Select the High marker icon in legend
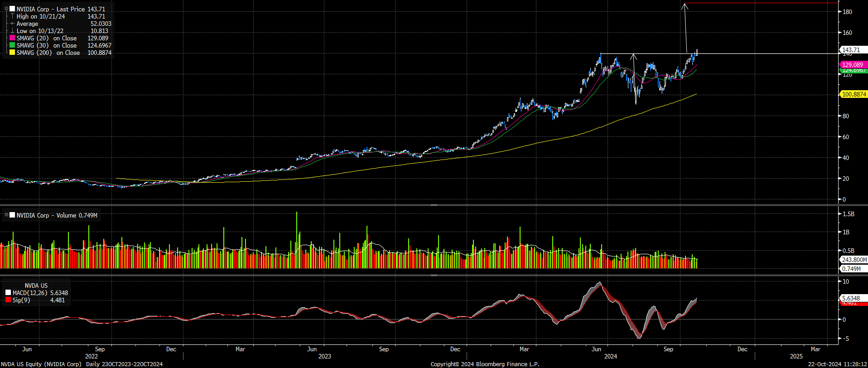This screenshot has height=368, width=868. tap(13, 16)
